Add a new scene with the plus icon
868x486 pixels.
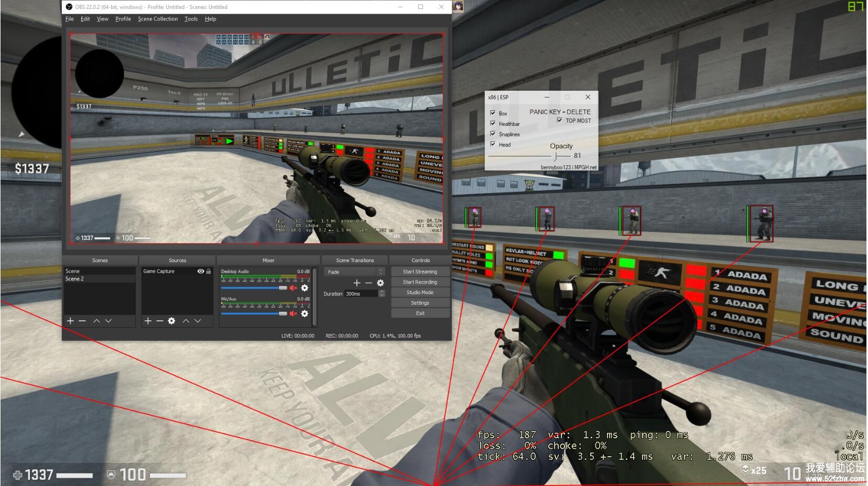[x=70, y=320]
